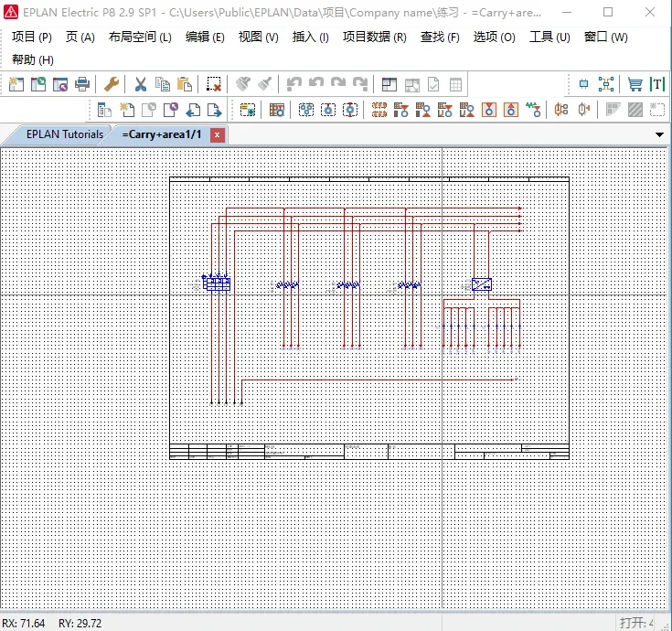Click the Print toolbar icon
The image size is (672, 631).
click(82, 84)
